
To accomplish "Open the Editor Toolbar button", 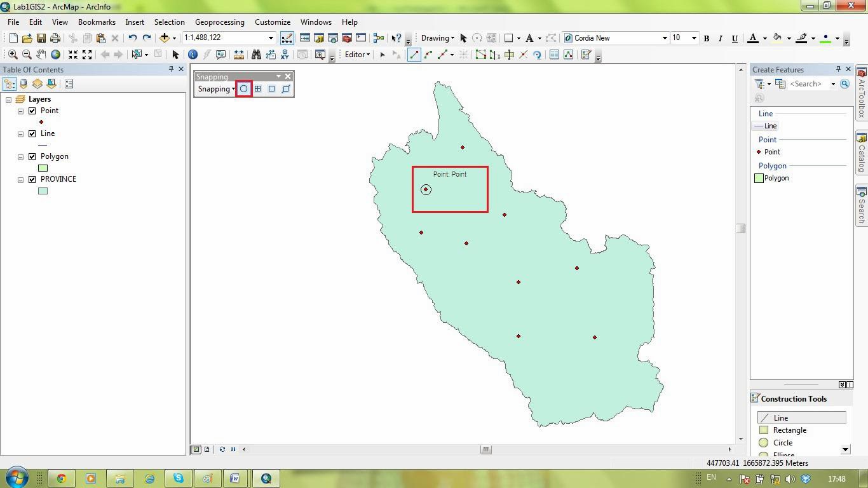I will (287, 38).
